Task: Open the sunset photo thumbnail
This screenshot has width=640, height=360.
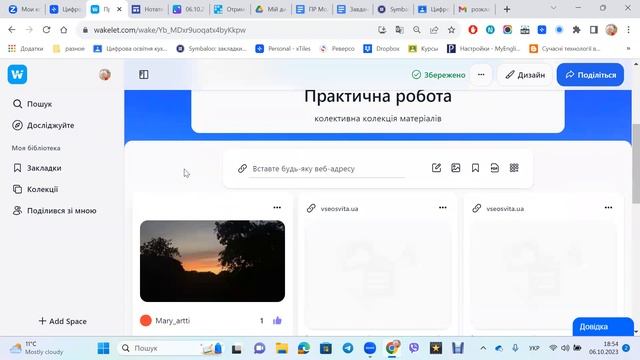Action: tap(213, 261)
